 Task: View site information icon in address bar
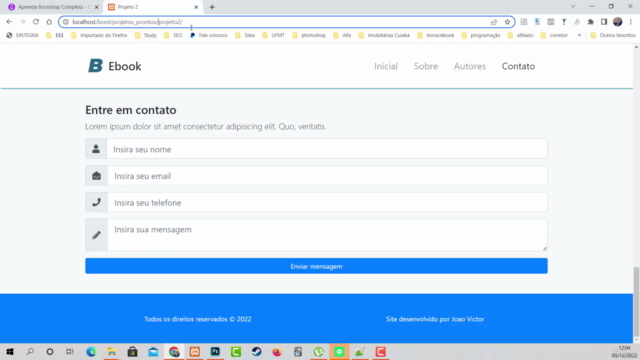66,22
